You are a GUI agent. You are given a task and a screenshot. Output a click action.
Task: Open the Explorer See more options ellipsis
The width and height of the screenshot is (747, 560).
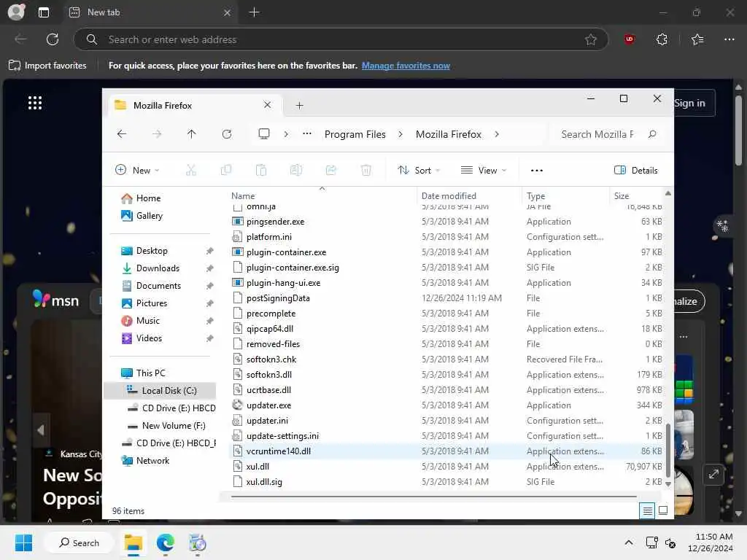(x=537, y=171)
